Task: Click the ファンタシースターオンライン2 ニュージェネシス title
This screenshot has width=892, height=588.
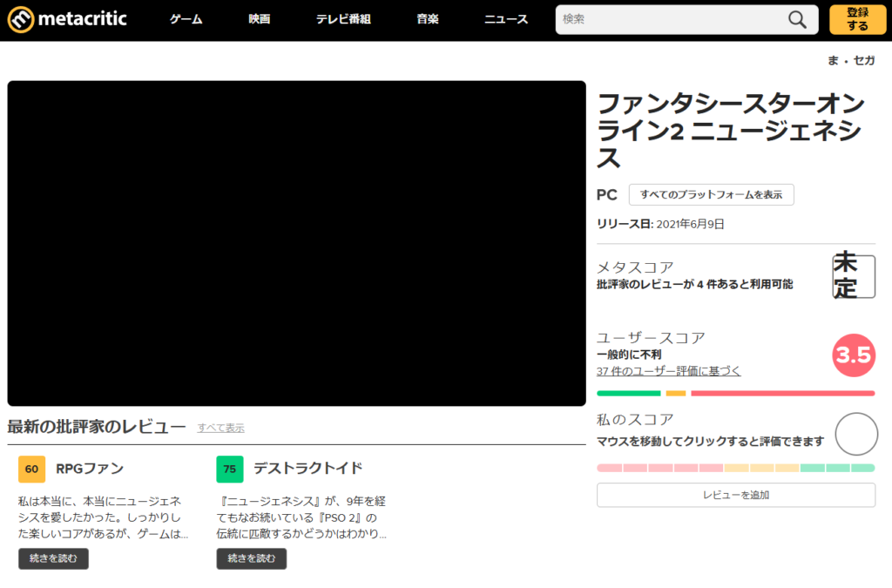Action: [731, 131]
